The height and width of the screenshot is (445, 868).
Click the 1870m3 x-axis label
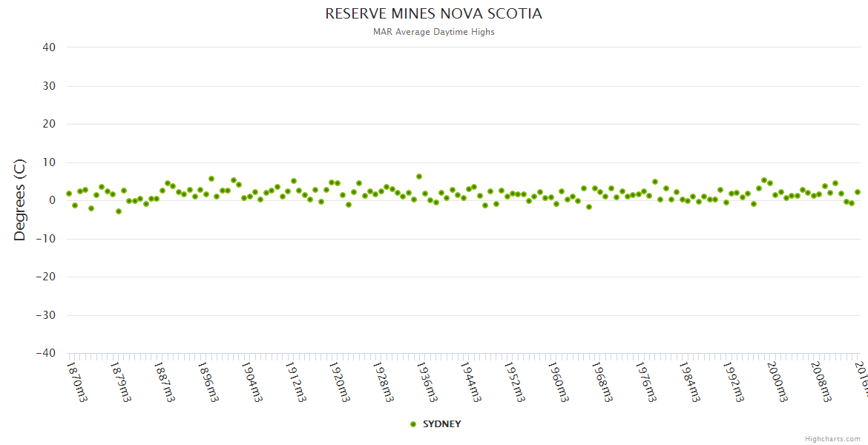click(x=76, y=380)
